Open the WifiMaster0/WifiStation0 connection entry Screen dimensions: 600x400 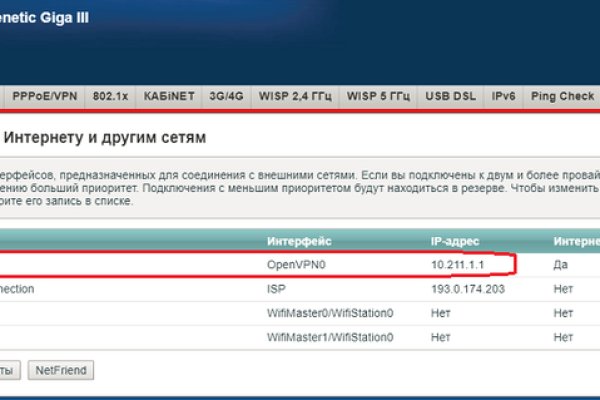tap(330, 313)
